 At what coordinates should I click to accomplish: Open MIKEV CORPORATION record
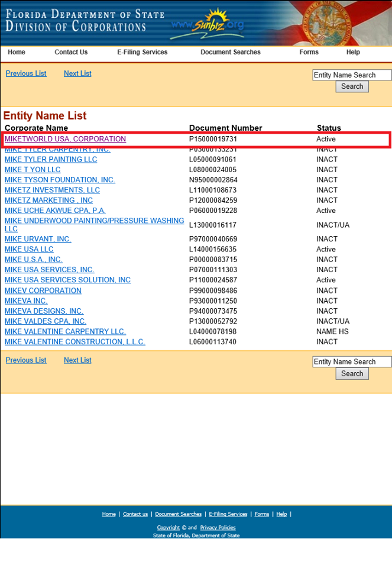(x=43, y=291)
